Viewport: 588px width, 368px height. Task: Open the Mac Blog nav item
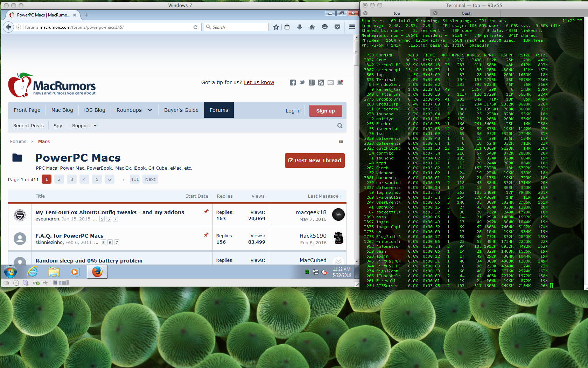[x=62, y=110]
